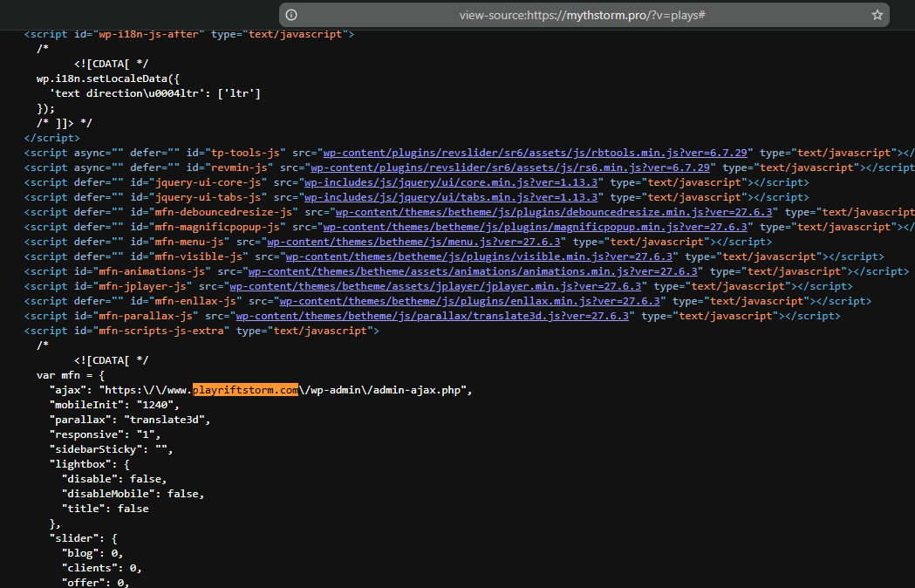Click the "offer": 0 line
Image resolution: width=915 pixels, height=588 pixels.
(x=95, y=582)
